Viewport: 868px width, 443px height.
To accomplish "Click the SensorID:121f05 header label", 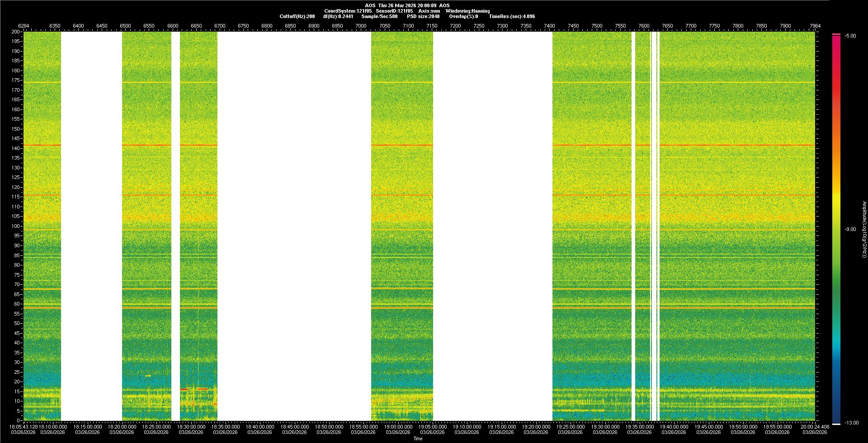I will pos(394,11).
